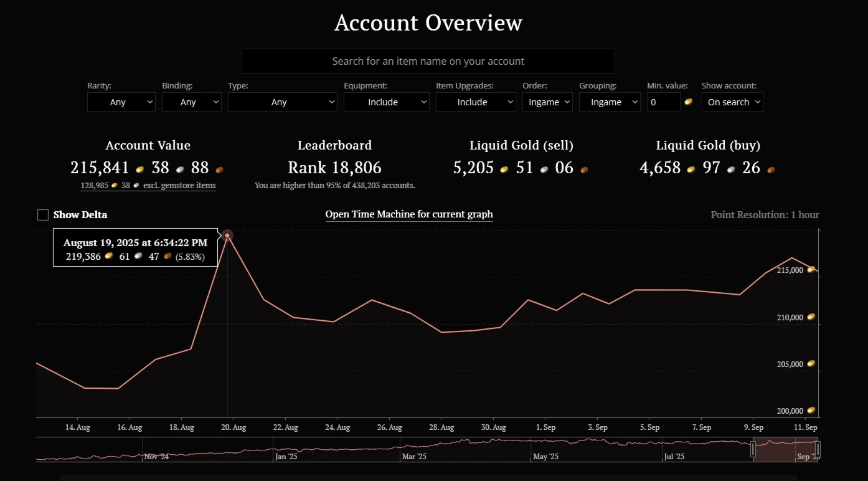The image size is (868, 481).
Task: Open the Grouping dropdown
Action: pyautogui.click(x=609, y=102)
